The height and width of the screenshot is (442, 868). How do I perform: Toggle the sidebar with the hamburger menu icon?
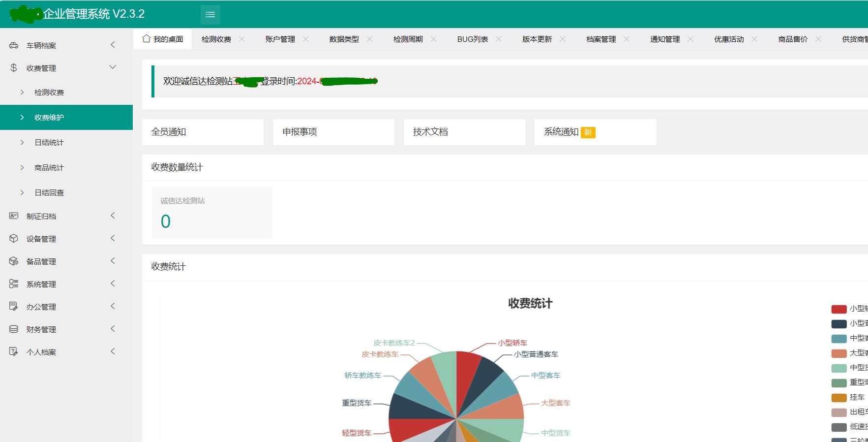tap(210, 15)
